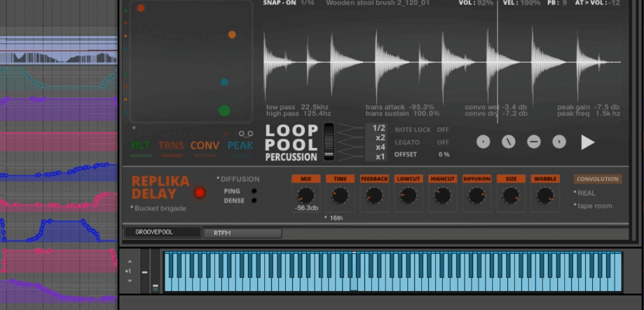Open the DIFFUSION mode selector
The width and height of the screenshot is (644, 310).
click(240, 180)
